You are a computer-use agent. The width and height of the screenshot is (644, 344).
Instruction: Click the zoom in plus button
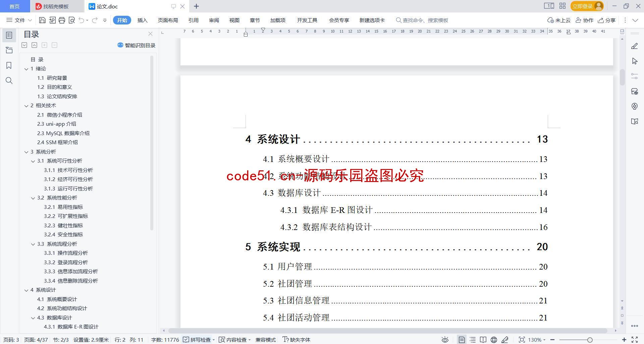click(x=624, y=340)
